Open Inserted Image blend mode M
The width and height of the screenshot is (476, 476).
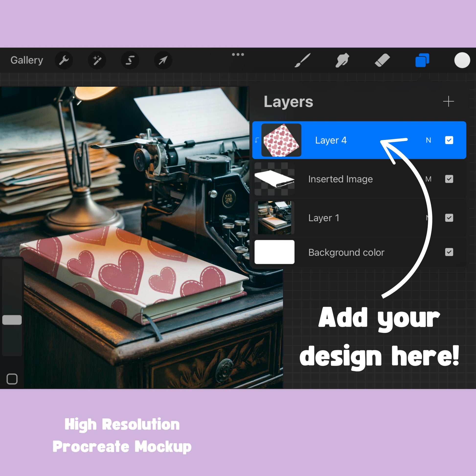point(429,179)
